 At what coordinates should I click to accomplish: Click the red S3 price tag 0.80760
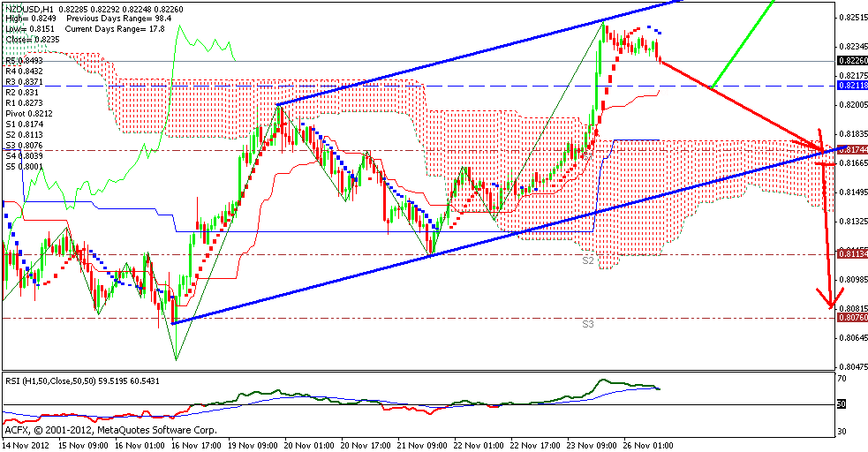[852, 318]
